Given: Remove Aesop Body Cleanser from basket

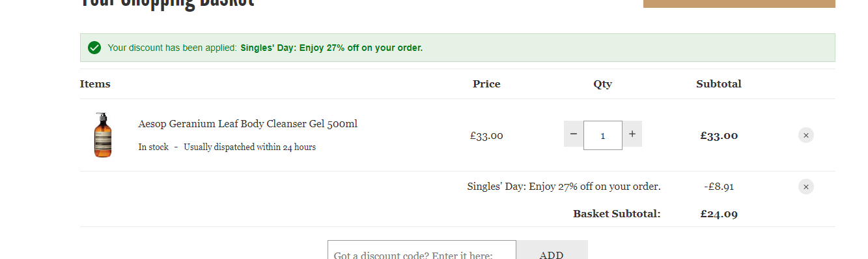Looking at the screenshot, I should tap(806, 135).
